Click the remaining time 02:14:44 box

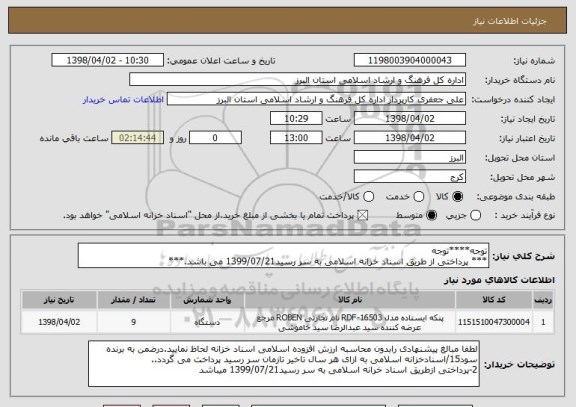(x=138, y=138)
